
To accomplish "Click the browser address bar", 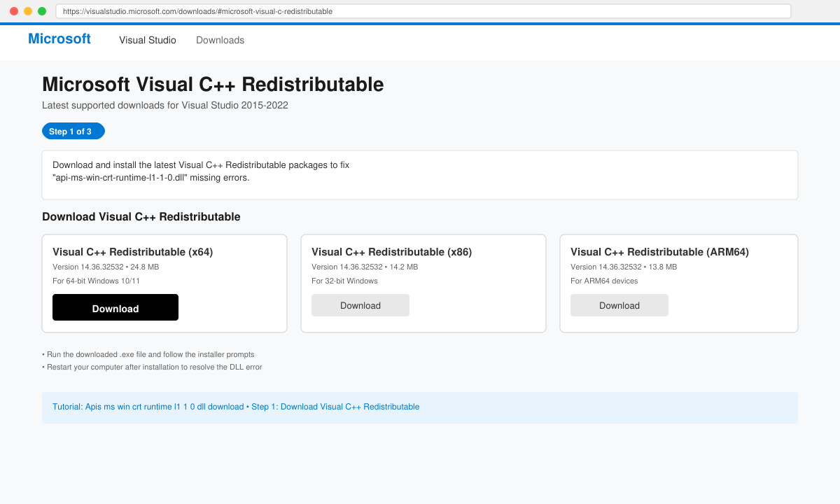I will point(423,11).
